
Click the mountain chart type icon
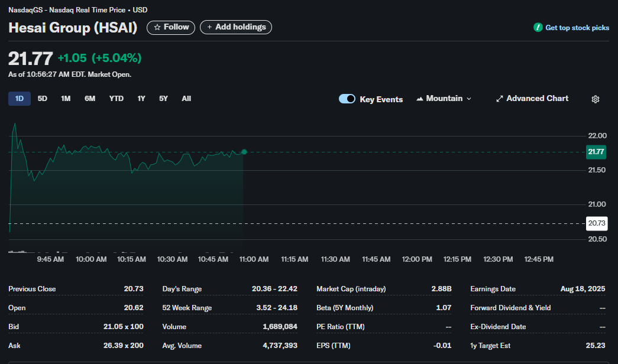pos(420,99)
